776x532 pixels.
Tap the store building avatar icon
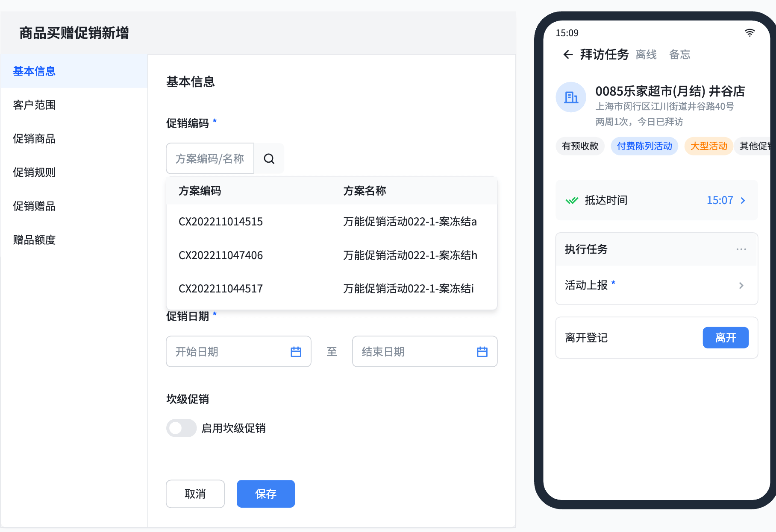571,97
